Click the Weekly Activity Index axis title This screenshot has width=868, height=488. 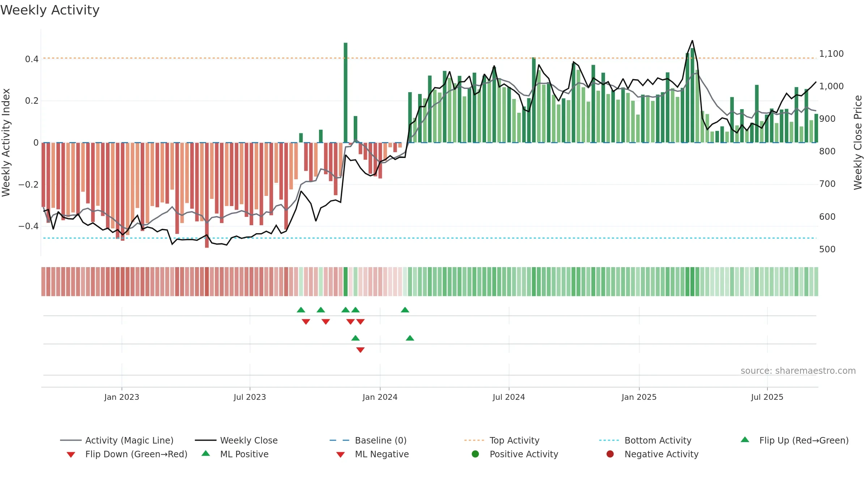click(6, 142)
